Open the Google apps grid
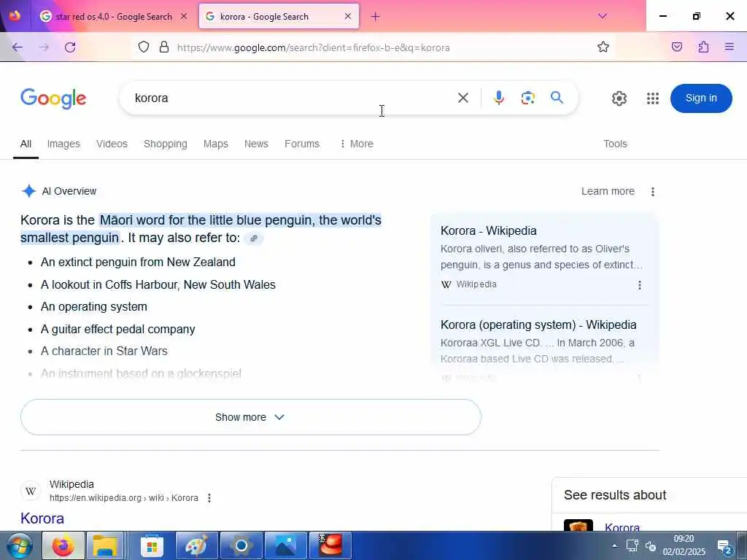This screenshot has width=747, height=560. point(653,98)
